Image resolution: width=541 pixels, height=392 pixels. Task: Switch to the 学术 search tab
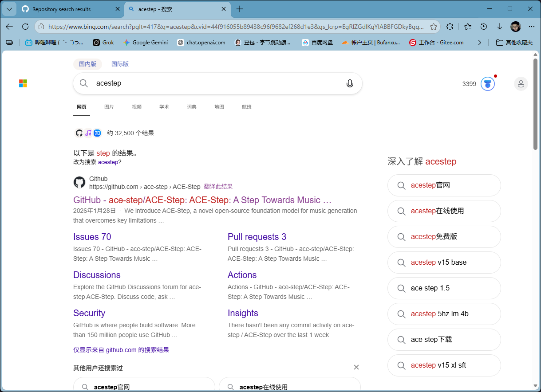click(x=164, y=107)
